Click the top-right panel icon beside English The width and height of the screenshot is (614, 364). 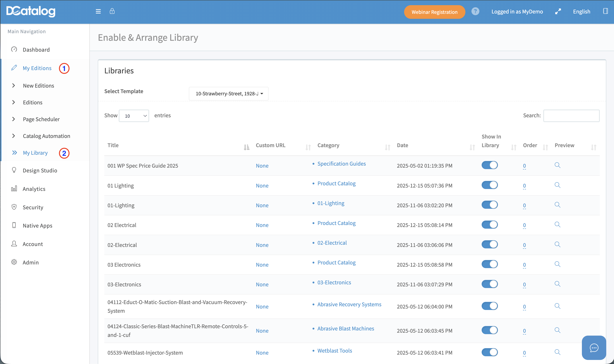605,11
